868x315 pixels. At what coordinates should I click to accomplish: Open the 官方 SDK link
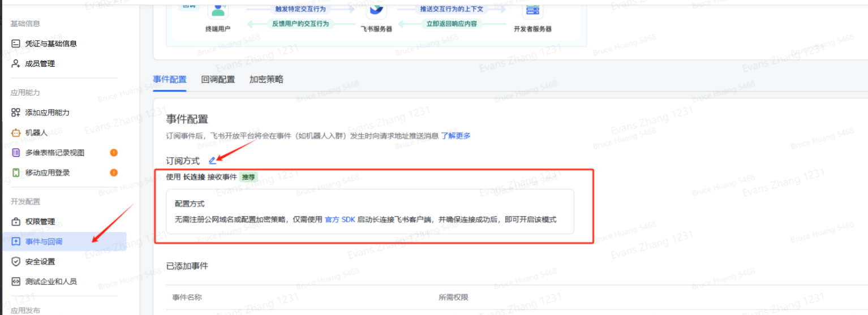340,219
